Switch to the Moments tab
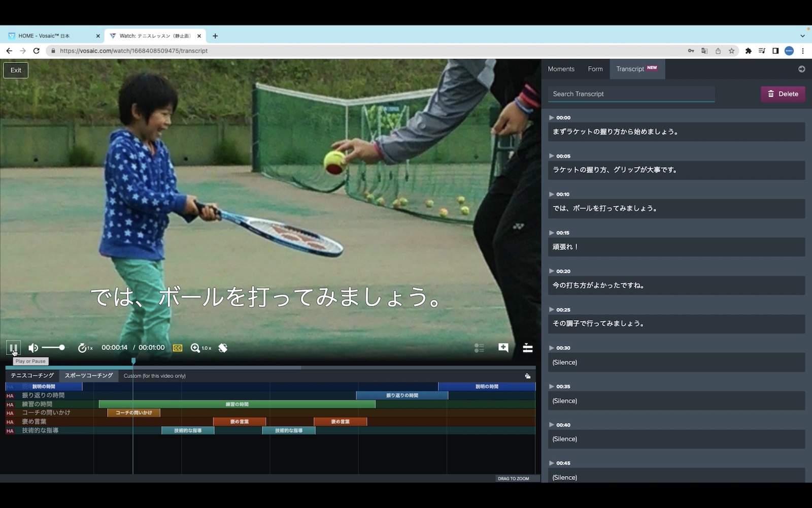This screenshot has height=508, width=812. (561, 69)
